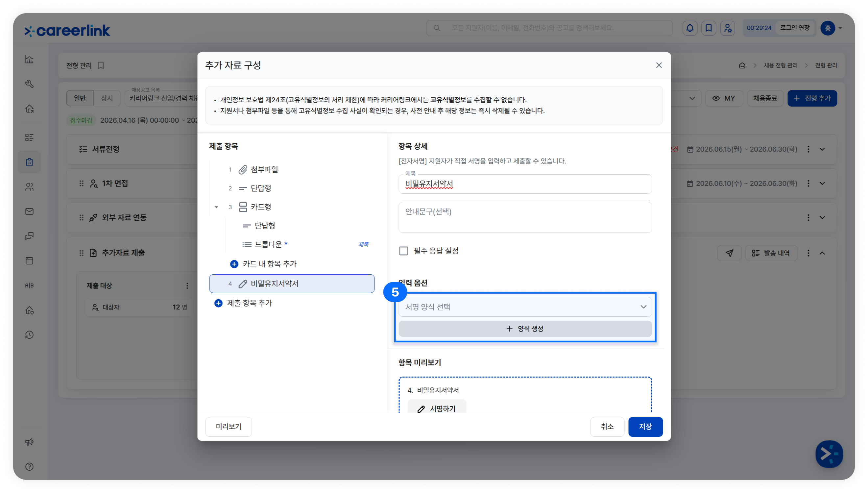Open the profile avatar dropdown arrow

tap(840, 28)
